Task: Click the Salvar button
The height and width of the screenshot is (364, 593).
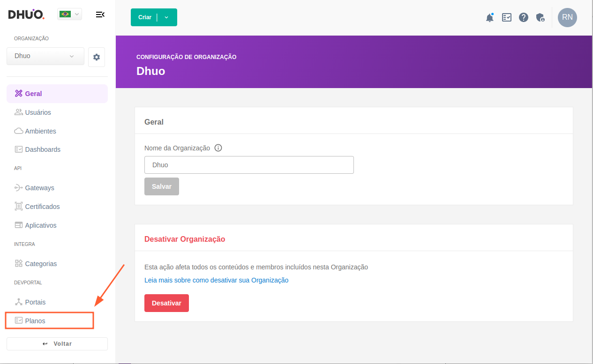Action: pyautogui.click(x=162, y=186)
